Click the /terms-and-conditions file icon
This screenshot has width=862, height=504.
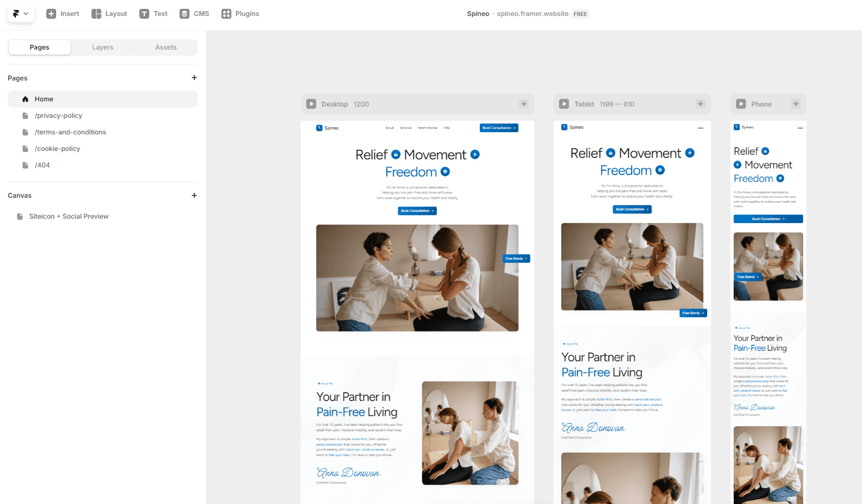(x=25, y=132)
